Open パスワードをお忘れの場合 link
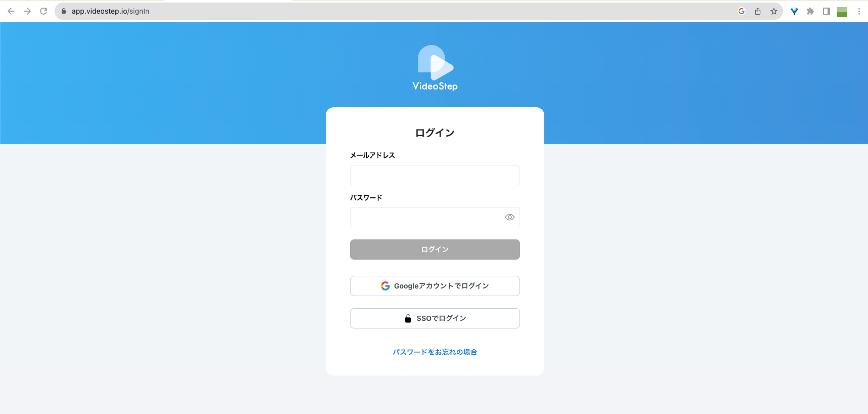The height and width of the screenshot is (414, 868). point(435,352)
